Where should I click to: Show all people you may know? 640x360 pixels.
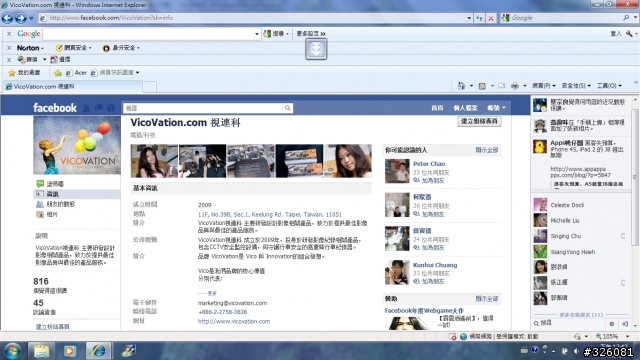pyautogui.click(x=487, y=150)
